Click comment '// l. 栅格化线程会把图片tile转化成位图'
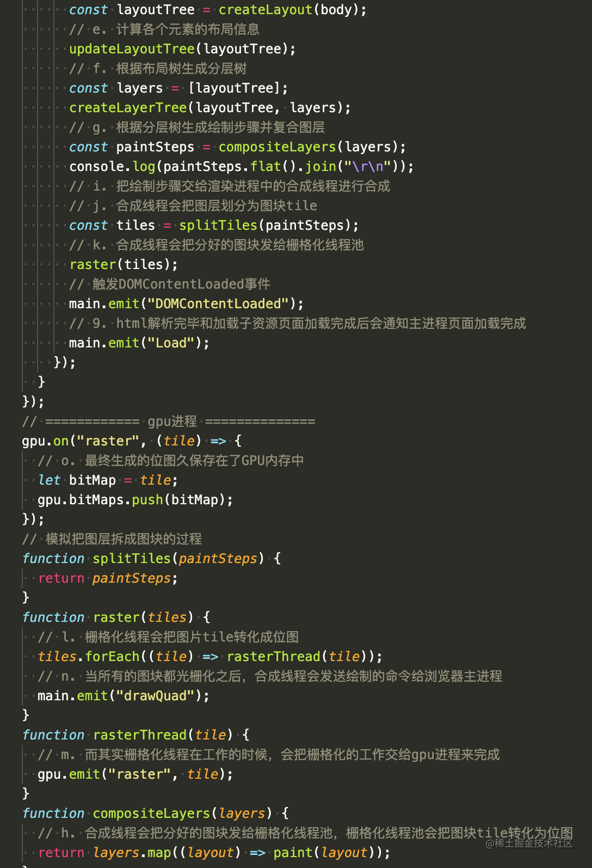This screenshot has width=592, height=868. tap(168, 637)
